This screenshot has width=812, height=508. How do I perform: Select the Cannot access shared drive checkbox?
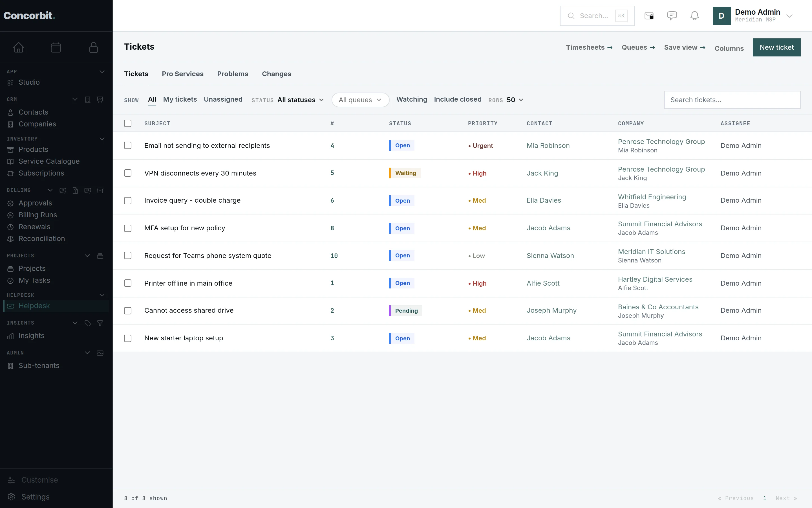tap(128, 311)
